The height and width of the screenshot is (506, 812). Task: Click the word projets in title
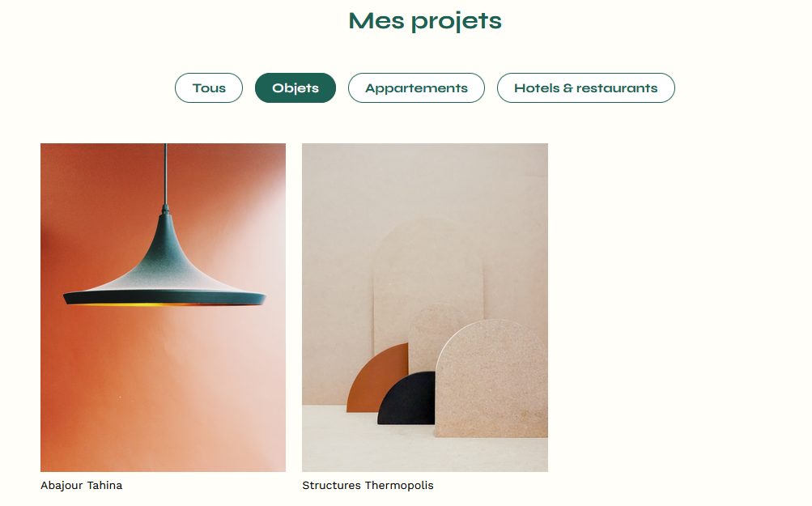click(457, 23)
